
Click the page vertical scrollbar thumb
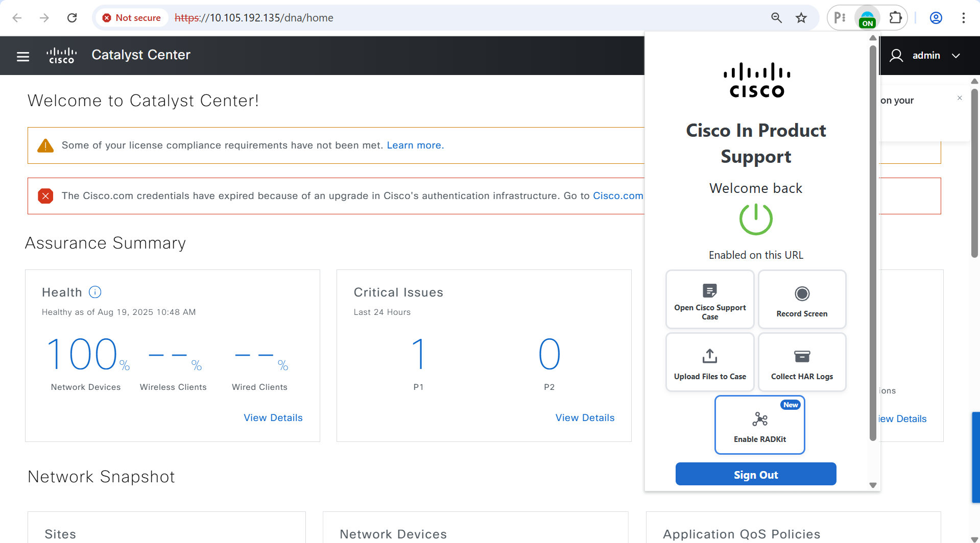974,174
